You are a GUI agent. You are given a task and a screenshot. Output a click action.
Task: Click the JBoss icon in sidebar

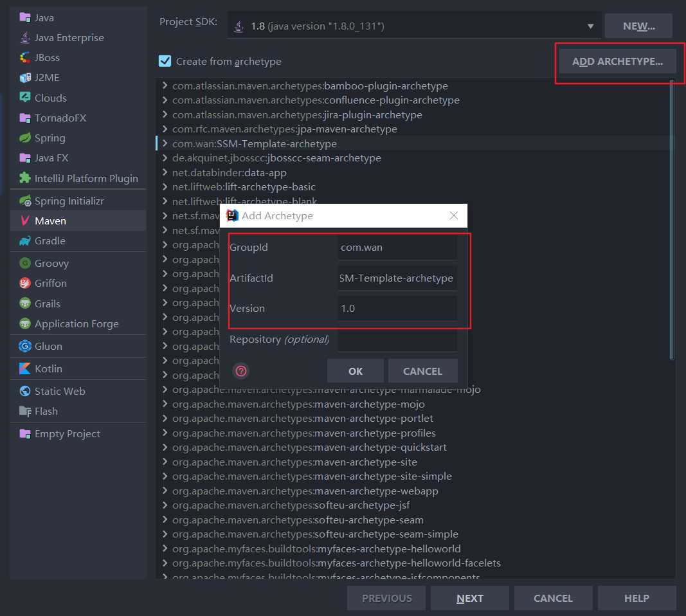pyautogui.click(x=25, y=57)
